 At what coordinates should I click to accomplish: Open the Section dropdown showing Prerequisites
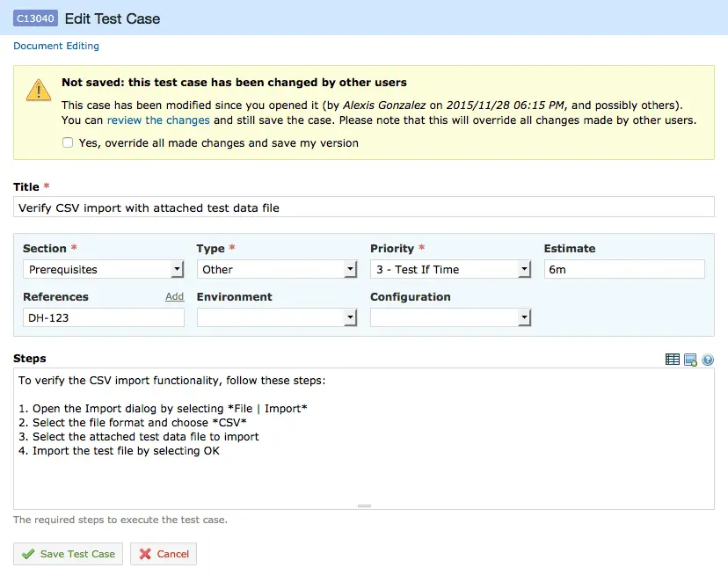104,269
